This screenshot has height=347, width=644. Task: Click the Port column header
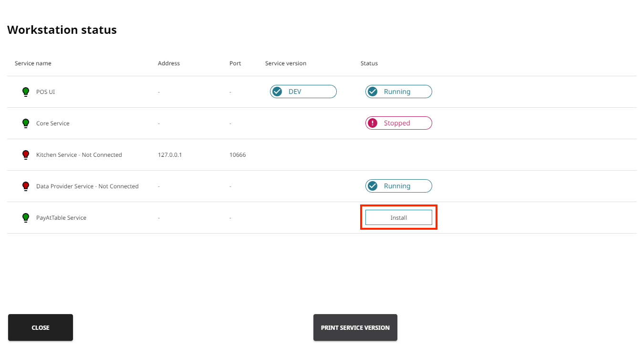click(235, 63)
